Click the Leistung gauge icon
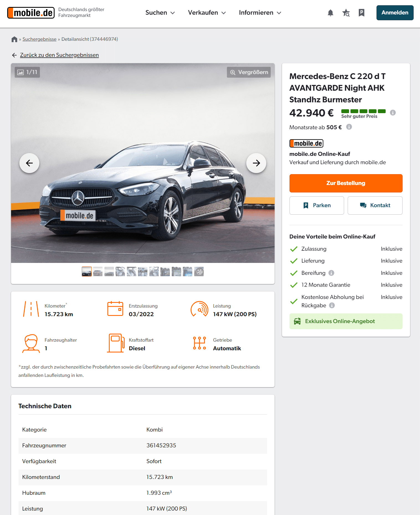Screen dimensions: 420x515 click(199, 309)
